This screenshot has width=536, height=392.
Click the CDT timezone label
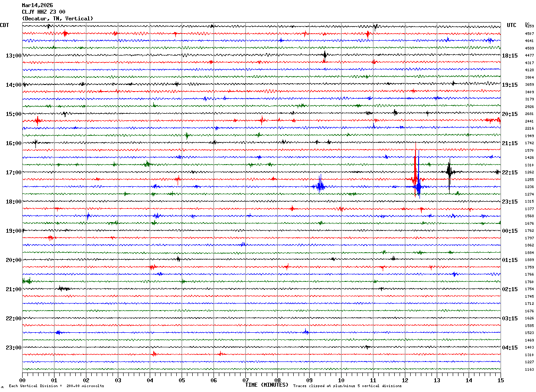click(4, 25)
